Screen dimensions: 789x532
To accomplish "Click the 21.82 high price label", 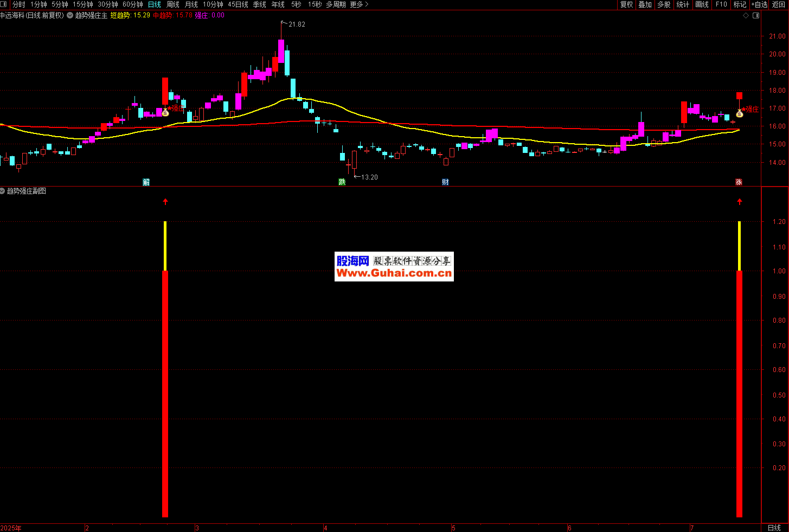I will pyautogui.click(x=297, y=24).
